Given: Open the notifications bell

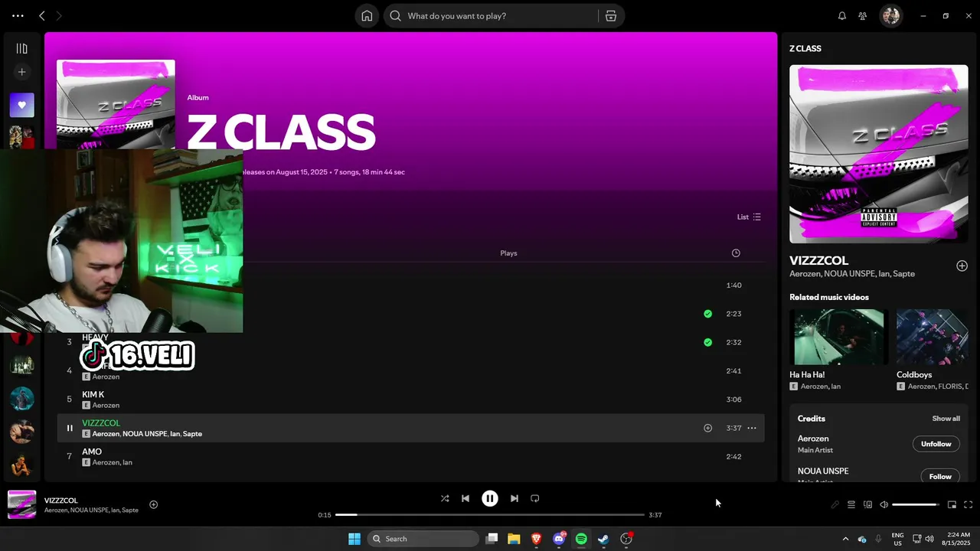Looking at the screenshot, I should 842,16.
